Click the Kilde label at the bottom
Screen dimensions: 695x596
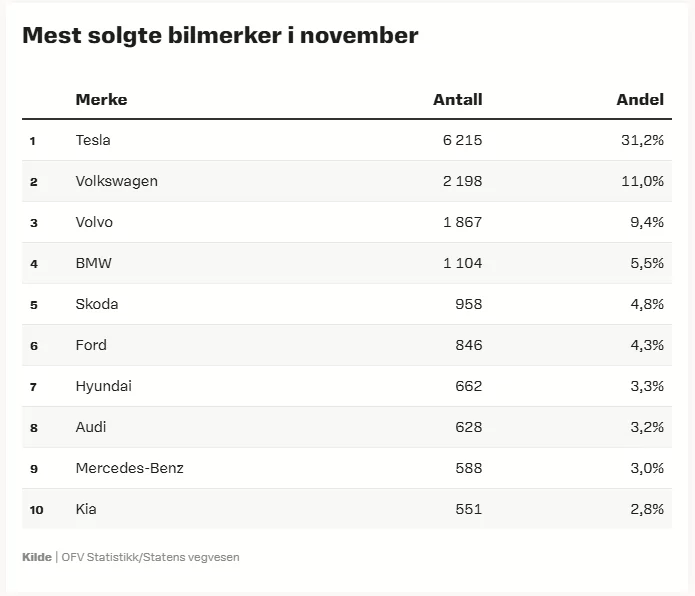click(x=36, y=557)
